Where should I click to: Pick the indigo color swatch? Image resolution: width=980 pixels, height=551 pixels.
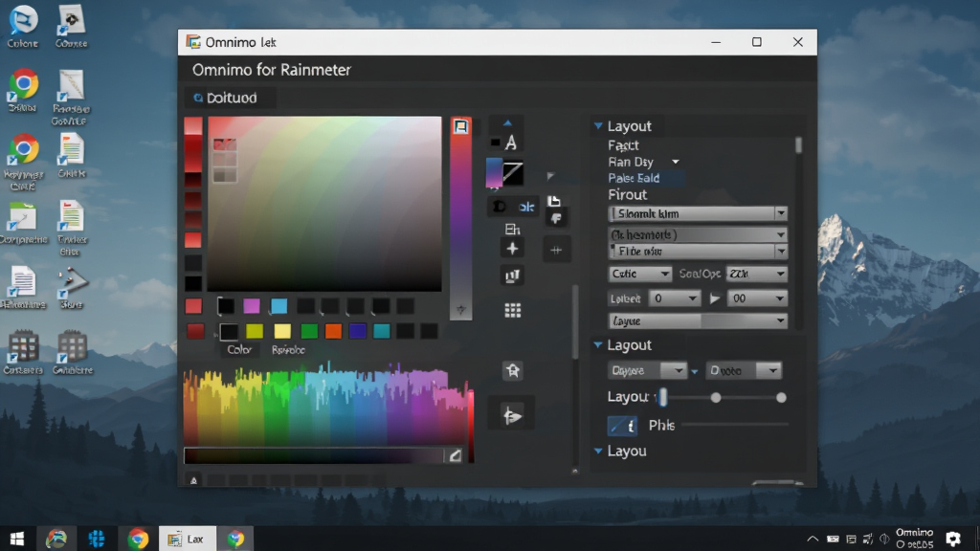pyautogui.click(x=358, y=331)
